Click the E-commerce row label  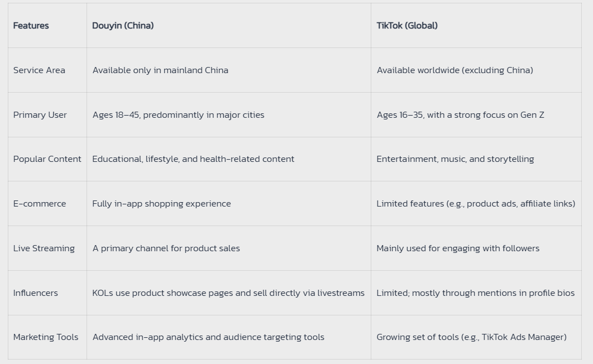(x=40, y=204)
